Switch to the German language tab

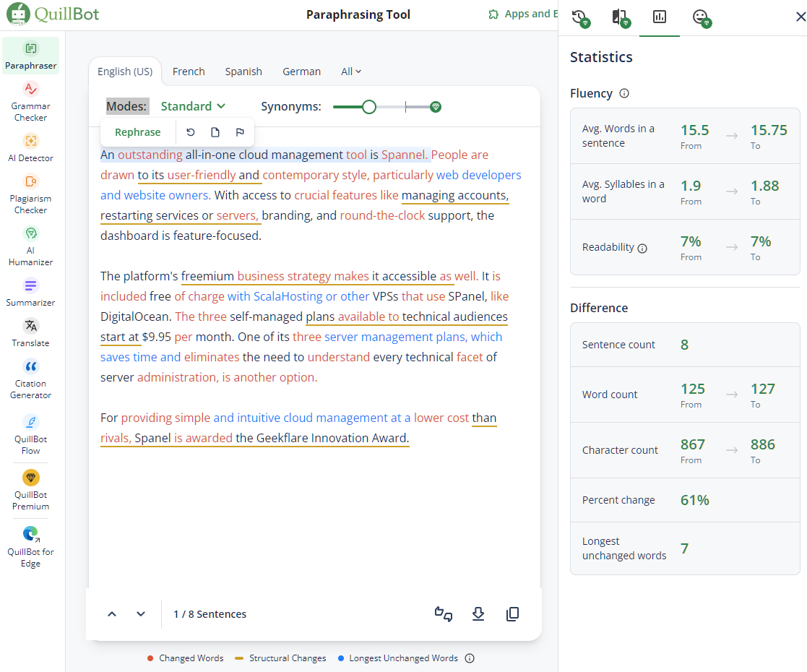point(301,72)
